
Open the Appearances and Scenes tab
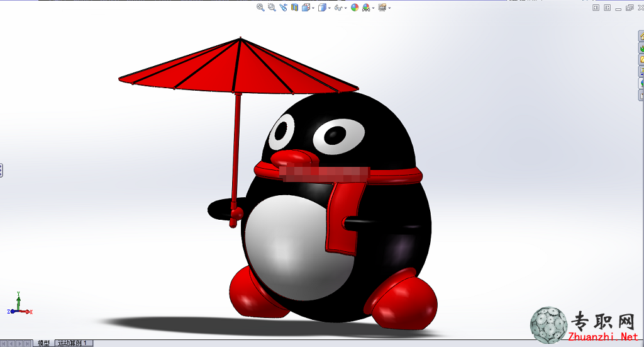[641, 83]
